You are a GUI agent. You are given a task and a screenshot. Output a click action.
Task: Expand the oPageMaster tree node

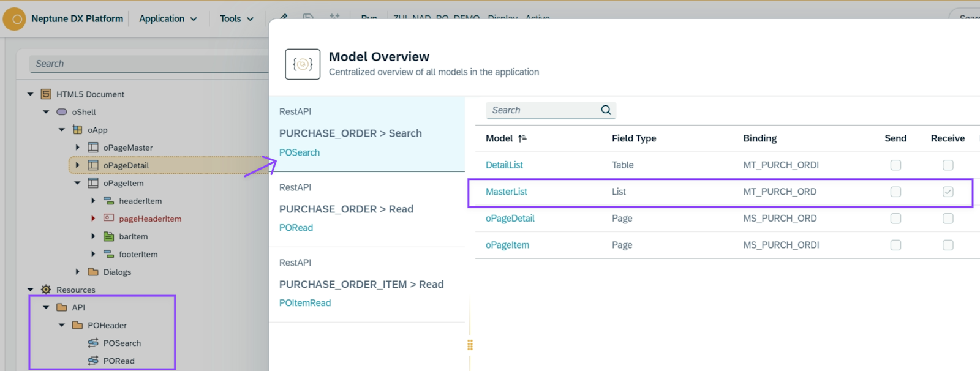[x=77, y=148]
